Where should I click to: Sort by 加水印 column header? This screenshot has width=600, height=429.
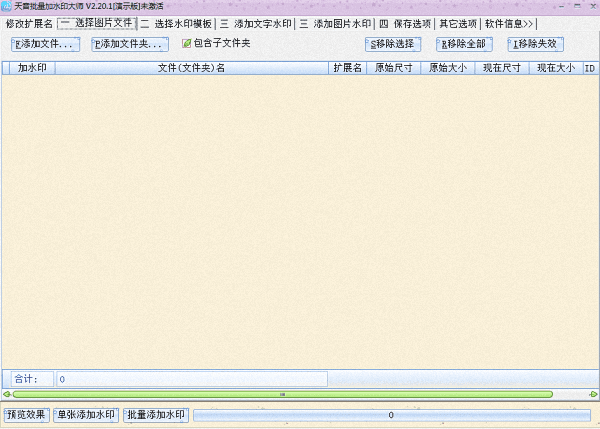(x=33, y=68)
